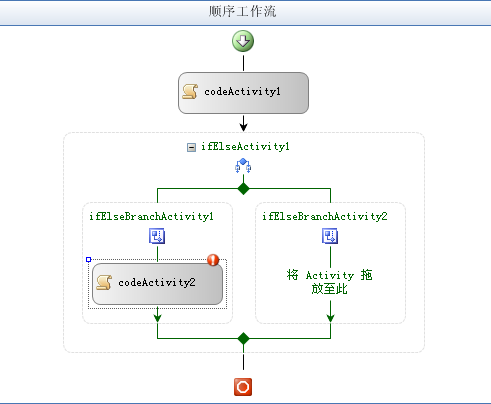Click the blue if-else branching icon

point(243,166)
